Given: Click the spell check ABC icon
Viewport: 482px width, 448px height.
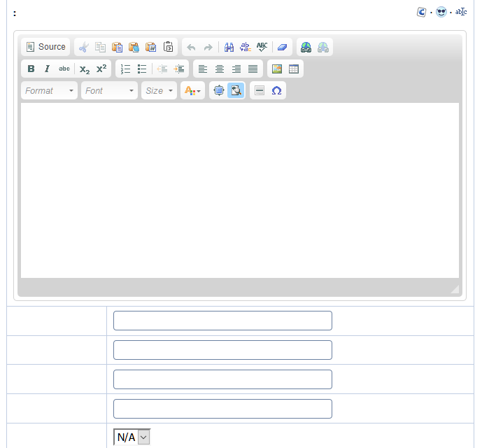Looking at the screenshot, I should [x=262, y=47].
